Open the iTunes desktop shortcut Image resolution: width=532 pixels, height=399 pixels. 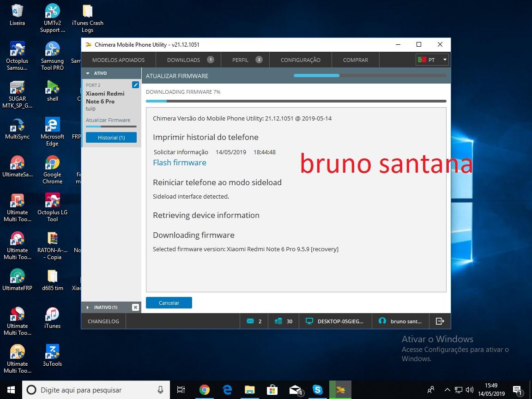click(52, 318)
